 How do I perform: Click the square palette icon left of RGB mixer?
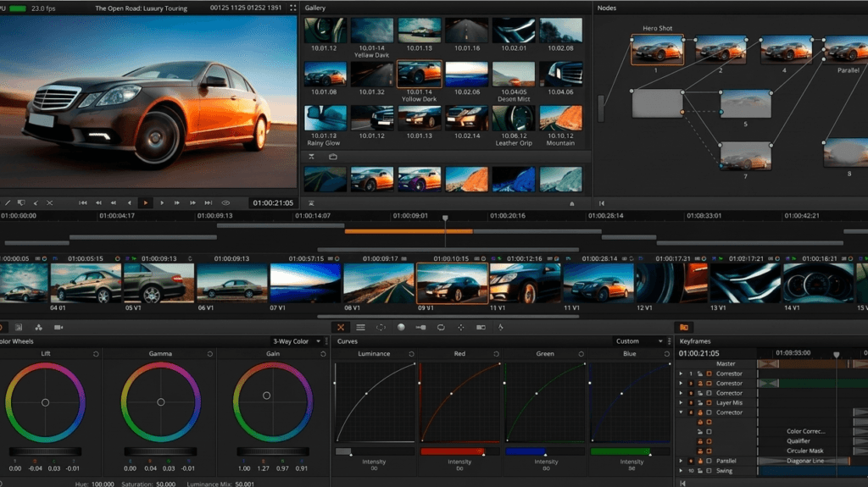coord(19,328)
